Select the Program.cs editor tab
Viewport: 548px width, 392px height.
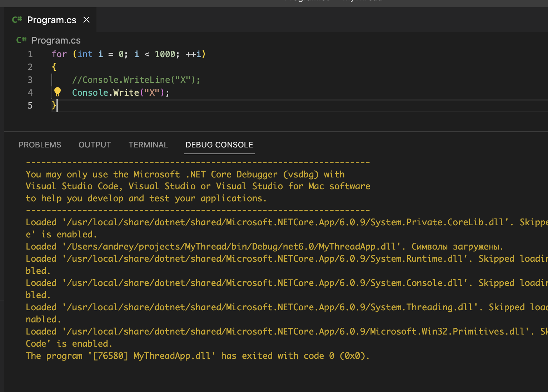pos(50,20)
